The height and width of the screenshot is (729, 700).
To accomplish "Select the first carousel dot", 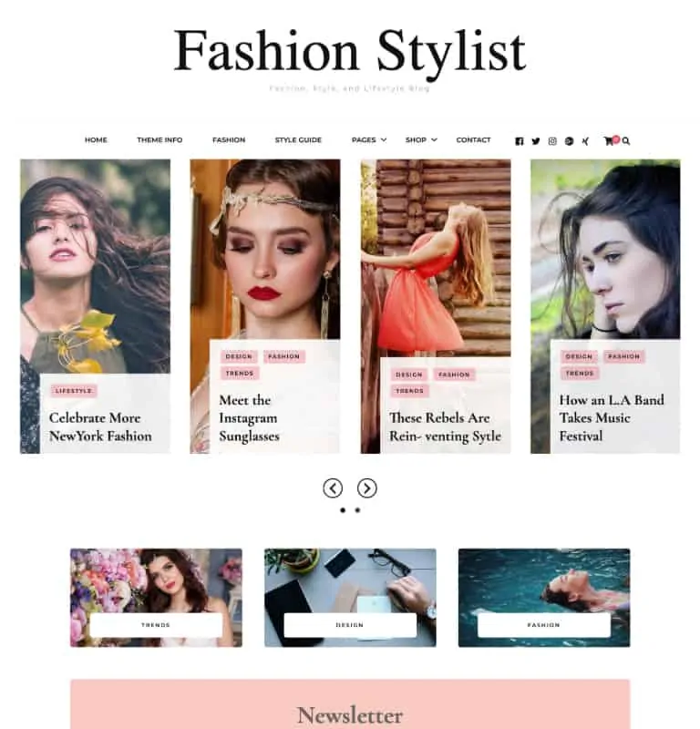I will pyautogui.click(x=343, y=510).
